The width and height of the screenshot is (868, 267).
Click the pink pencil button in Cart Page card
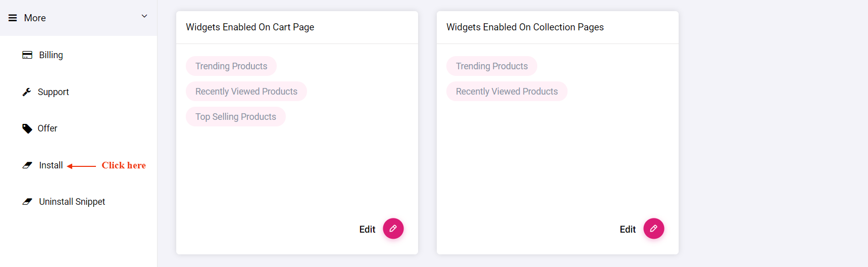tap(393, 229)
